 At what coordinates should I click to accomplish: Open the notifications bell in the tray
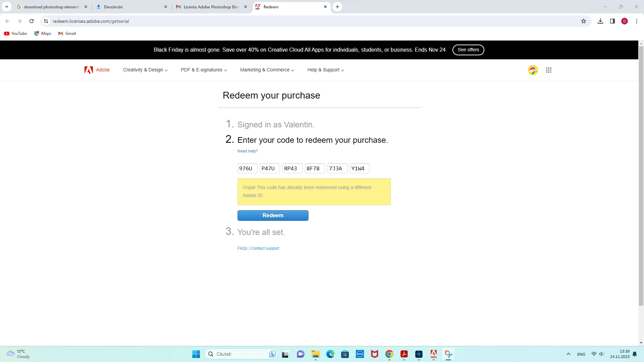pos(635,354)
